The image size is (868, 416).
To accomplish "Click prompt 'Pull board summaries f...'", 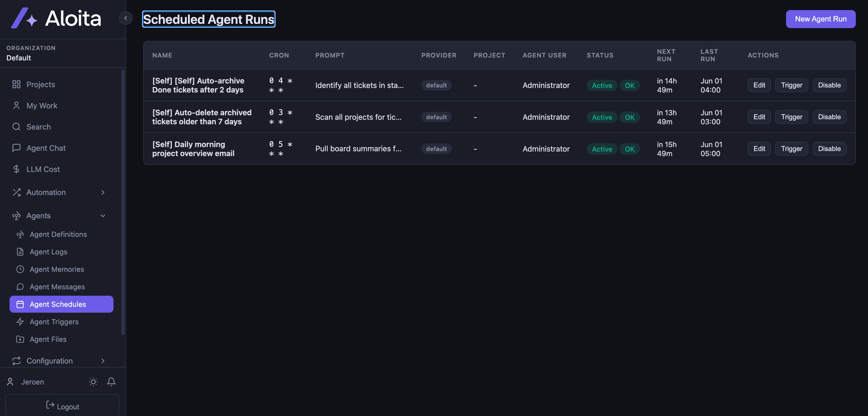I will [358, 149].
